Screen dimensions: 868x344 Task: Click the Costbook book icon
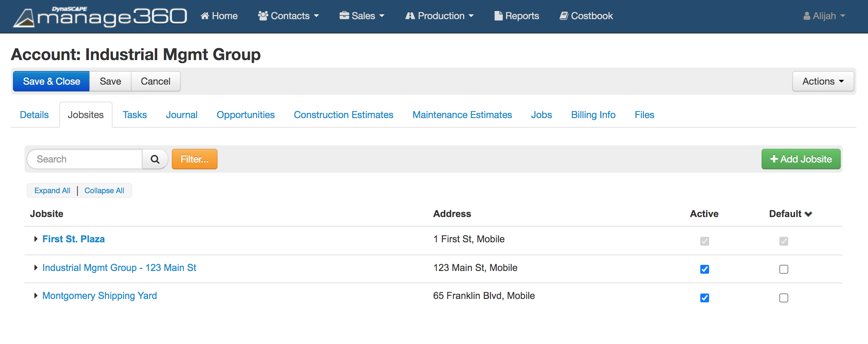pyautogui.click(x=564, y=16)
